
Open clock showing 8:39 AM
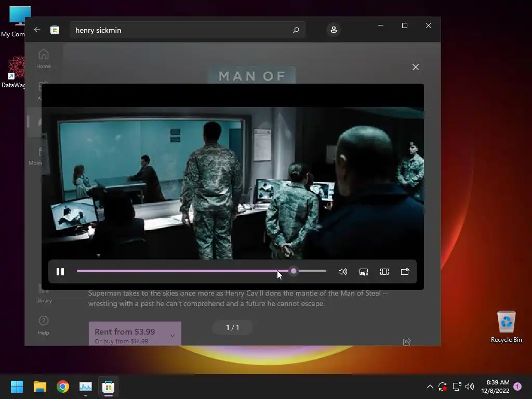click(495, 387)
